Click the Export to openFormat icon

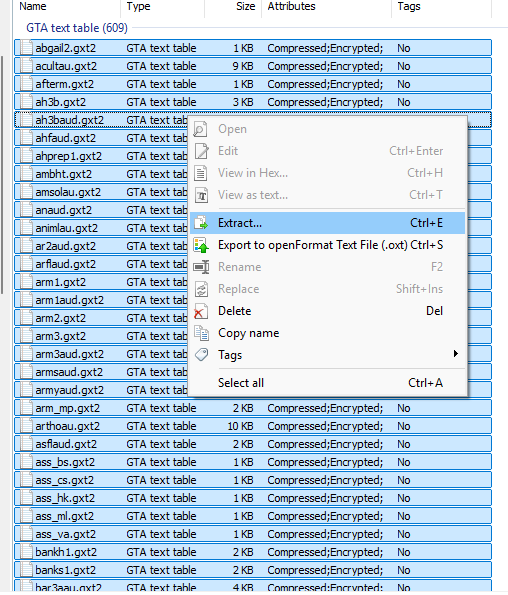(201, 245)
